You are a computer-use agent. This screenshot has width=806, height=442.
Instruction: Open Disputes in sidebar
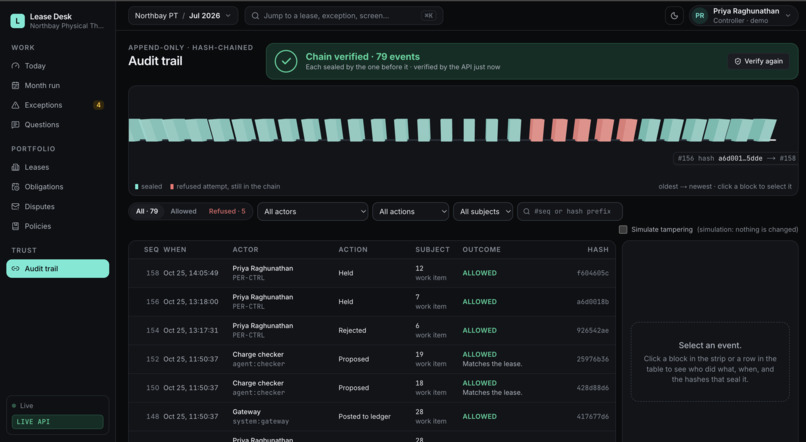point(58,207)
